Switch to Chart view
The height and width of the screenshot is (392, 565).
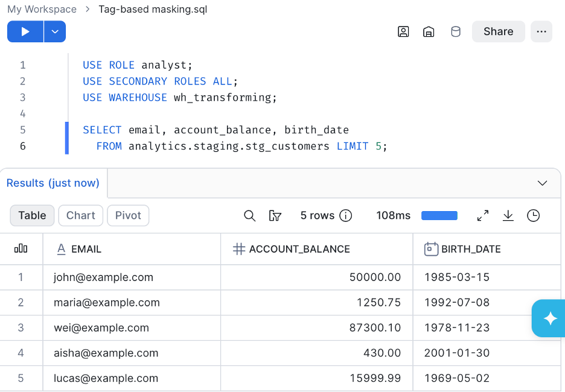point(81,215)
